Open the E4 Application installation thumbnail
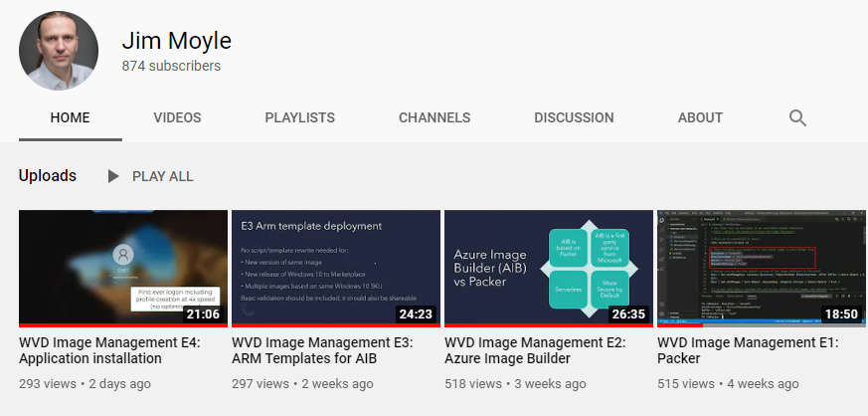 tap(123, 268)
